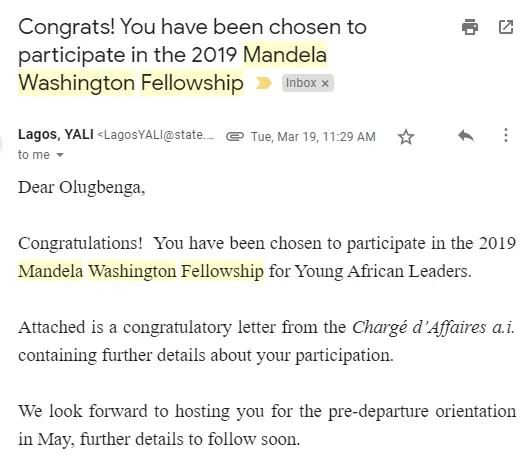Image resolution: width=529 pixels, height=472 pixels.
Task: Click highlighted 'Mandela' in the message body
Action: [51, 271]
